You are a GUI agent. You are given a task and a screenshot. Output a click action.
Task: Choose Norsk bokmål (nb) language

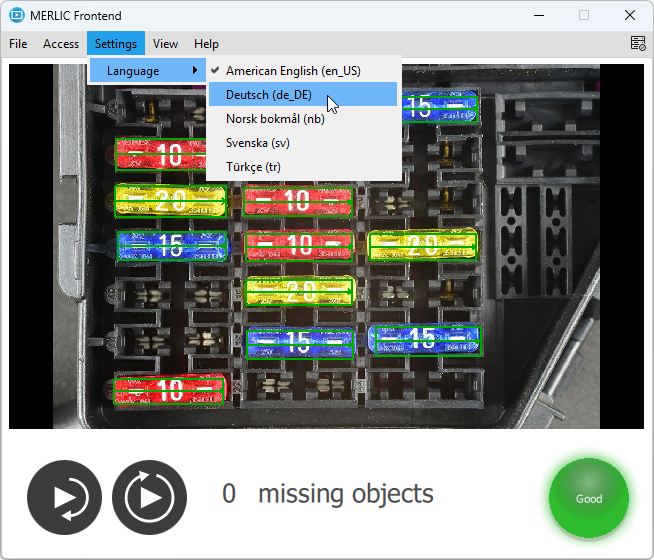(275, 119)
